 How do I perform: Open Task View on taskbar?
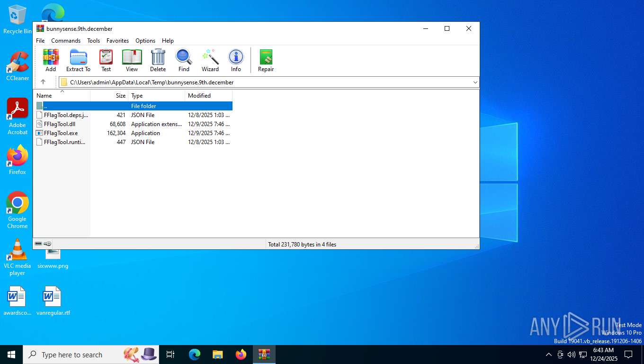click(170, 355)
